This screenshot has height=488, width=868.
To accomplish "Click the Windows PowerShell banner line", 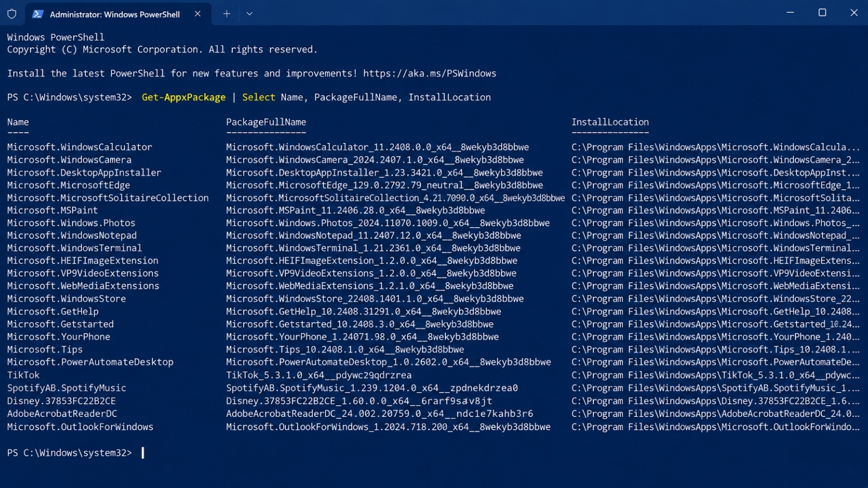I will 56,37.
